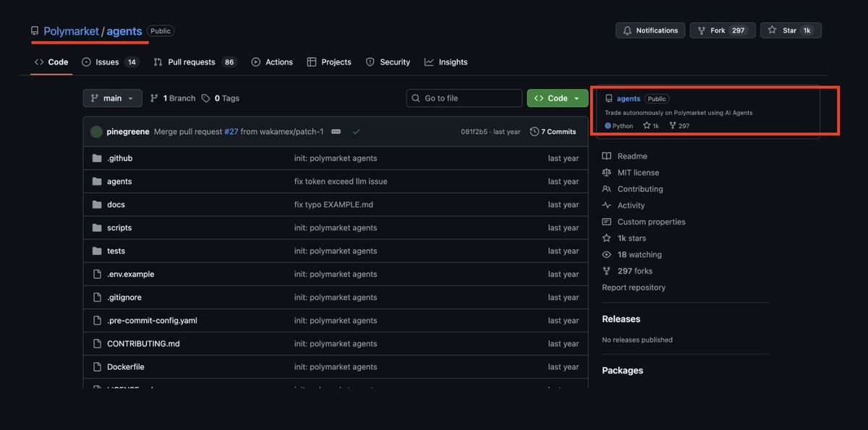
Task: Open commit 'fix typo EXAMPLE.md'
Action: tap(333, 205)
